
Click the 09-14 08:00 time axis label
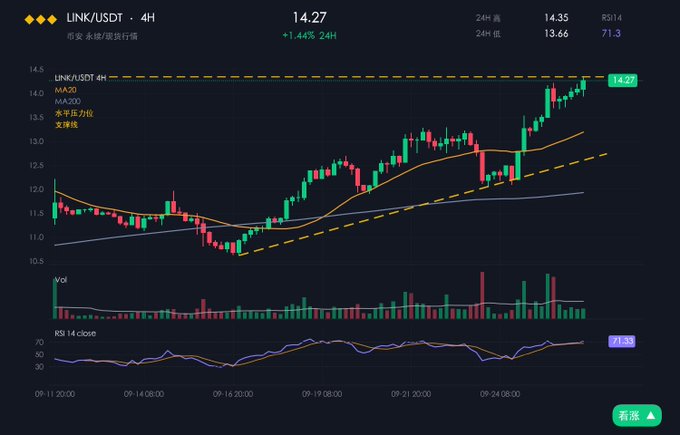[x=144, y=394]
